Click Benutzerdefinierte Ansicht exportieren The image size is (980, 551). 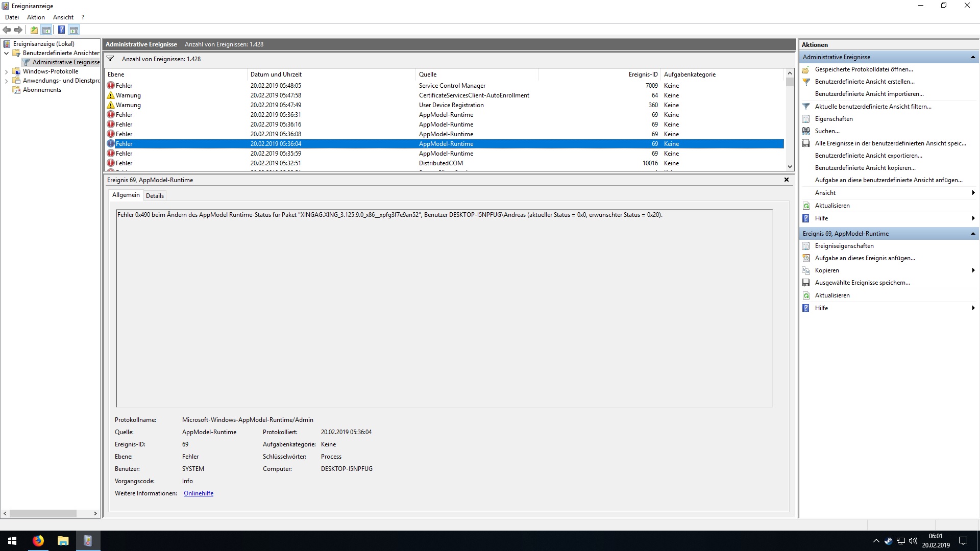pyautogui.click(x=868, y=156)
